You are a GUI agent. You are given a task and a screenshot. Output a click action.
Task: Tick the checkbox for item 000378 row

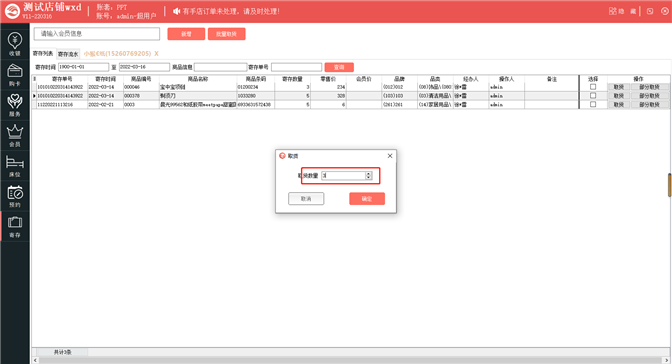click(x=593, y=96)
